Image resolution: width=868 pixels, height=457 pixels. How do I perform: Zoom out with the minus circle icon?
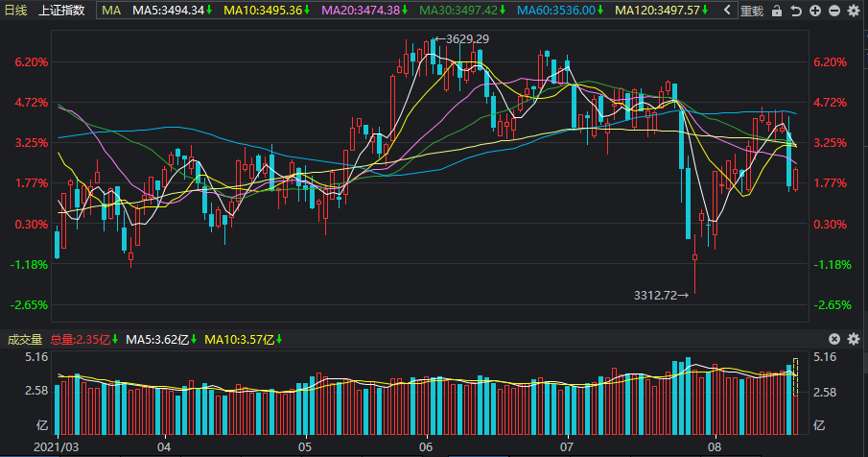click(834, 11)
